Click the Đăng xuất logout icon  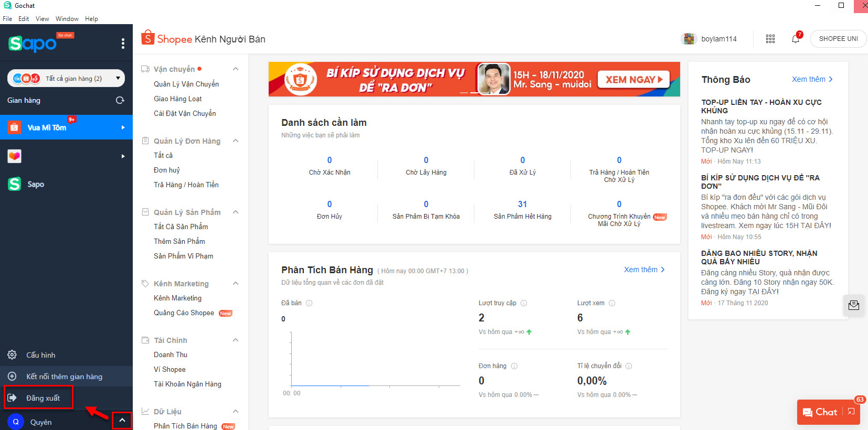12,398
